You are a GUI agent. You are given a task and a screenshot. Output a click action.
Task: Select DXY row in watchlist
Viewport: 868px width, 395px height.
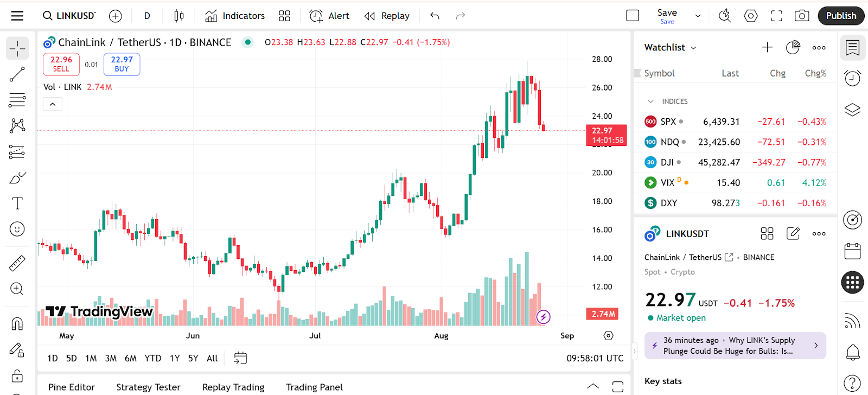(x=736, y=203)
